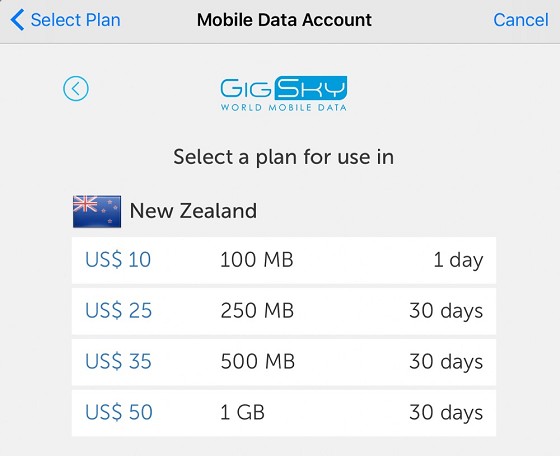This screenshot has width=560, height=456.
Task: Tap the Mobile Data Account title
Action: pyautogui.click(x=284, y=20)
